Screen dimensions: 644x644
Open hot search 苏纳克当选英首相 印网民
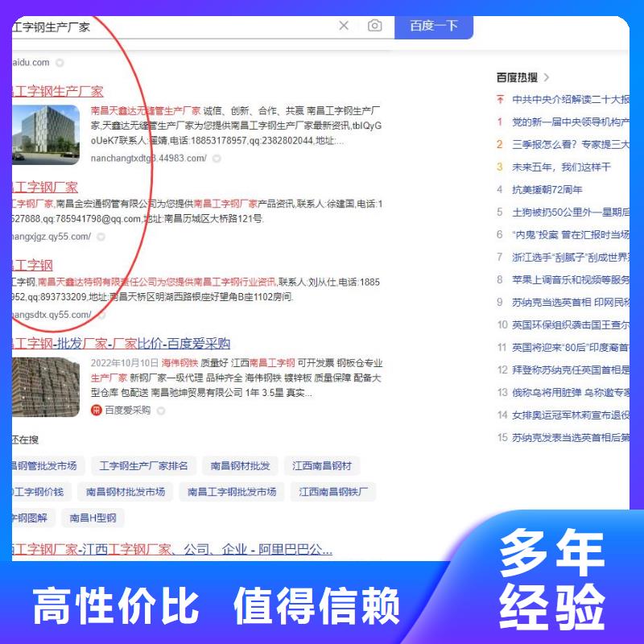(x=571, y=303)
